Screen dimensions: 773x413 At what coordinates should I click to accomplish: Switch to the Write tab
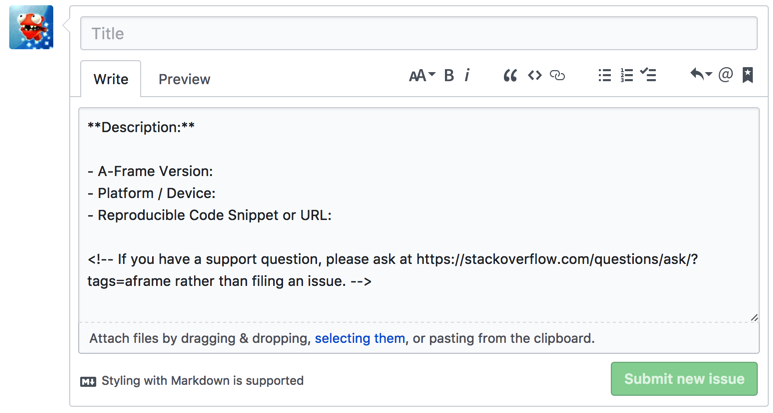tap(111, 79)
